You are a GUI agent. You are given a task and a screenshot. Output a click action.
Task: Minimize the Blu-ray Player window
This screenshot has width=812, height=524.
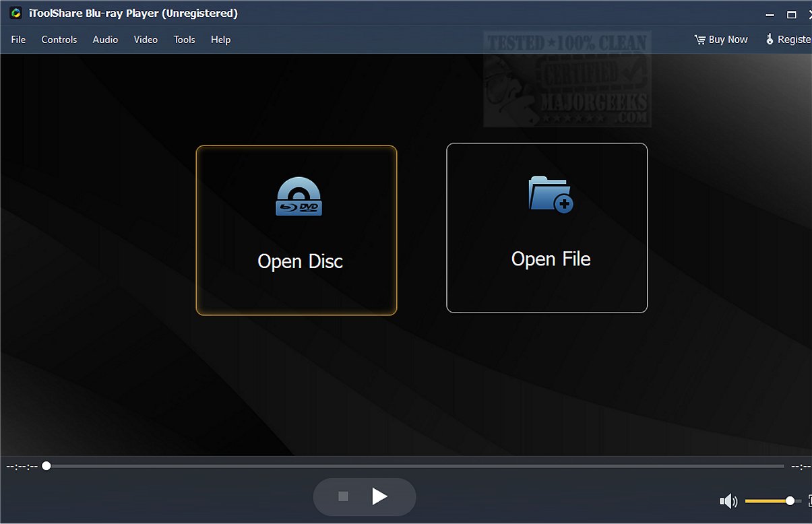(769, 14)
